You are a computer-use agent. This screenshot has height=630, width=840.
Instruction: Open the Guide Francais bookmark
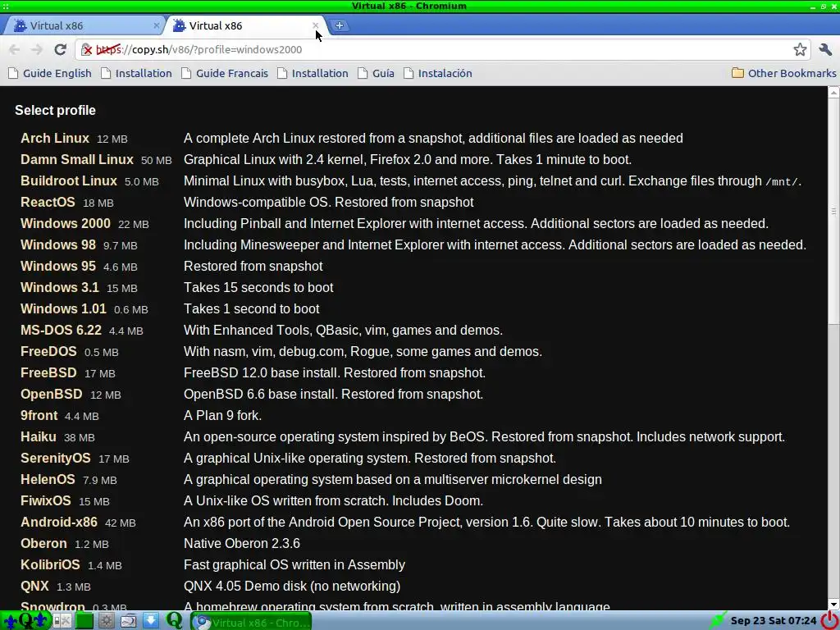(x=225, y=73)
